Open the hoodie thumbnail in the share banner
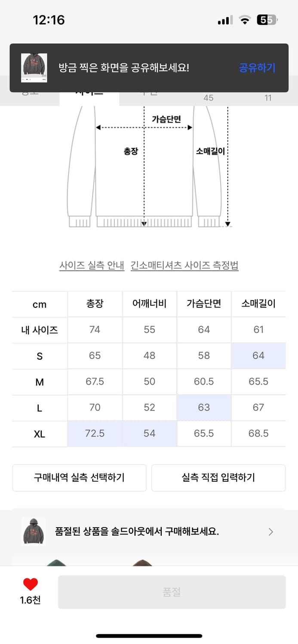This screenshot has width=298, height=644. pyautogui.click(x=34, y=67)
